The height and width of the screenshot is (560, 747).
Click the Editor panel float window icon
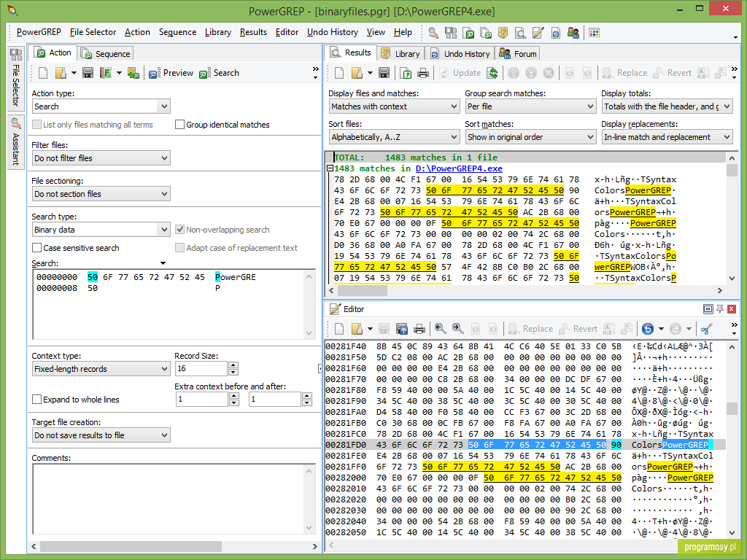[708, 309]
